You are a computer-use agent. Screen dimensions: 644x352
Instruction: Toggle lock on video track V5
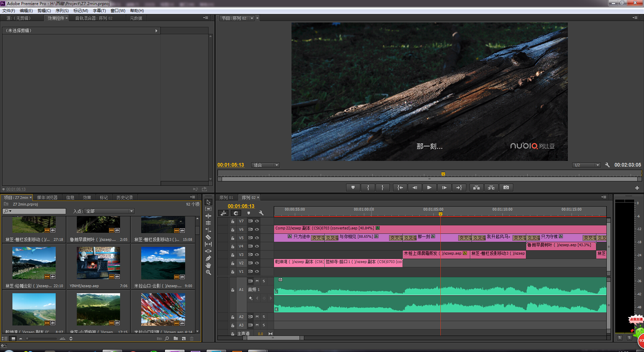232,238
